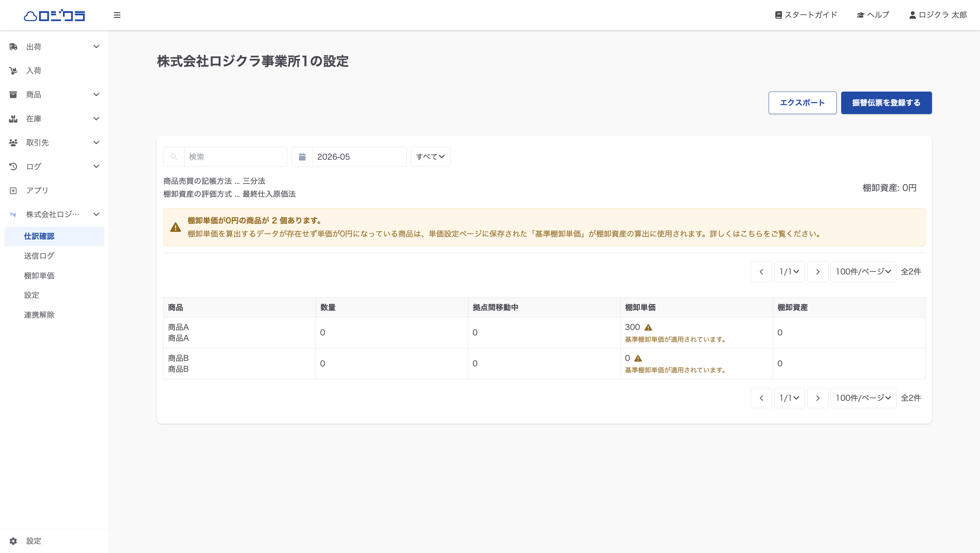Click the calendar icon beside 2026-05
The width and height of the screenshot is (980, 553).
click(302, 157)
